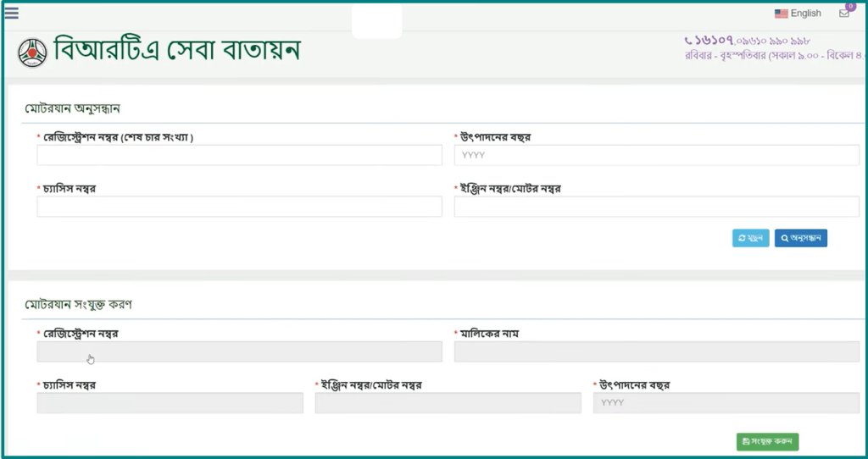
Task: Click the BRTA logo emblem
Action: point(32,53)
